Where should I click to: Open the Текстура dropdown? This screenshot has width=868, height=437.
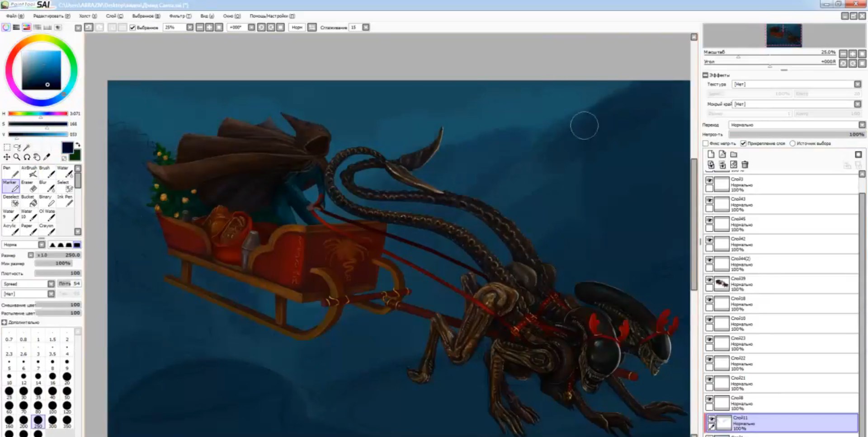(857, 85)
